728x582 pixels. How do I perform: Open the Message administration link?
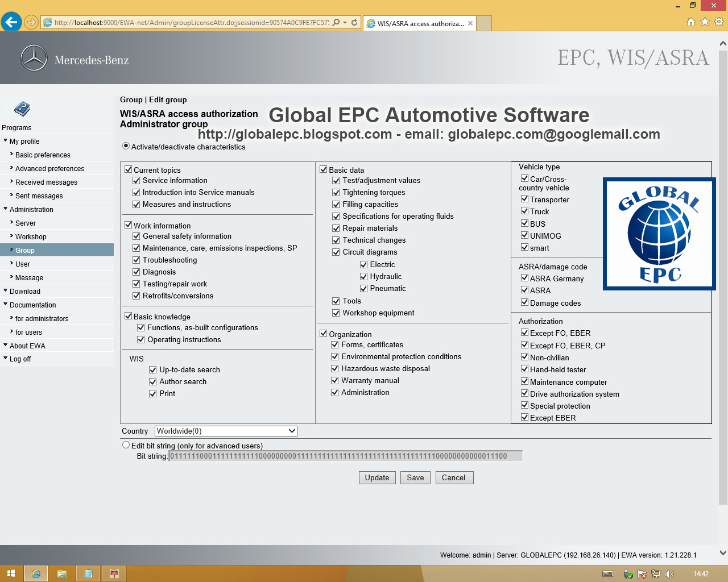point(29,278)
